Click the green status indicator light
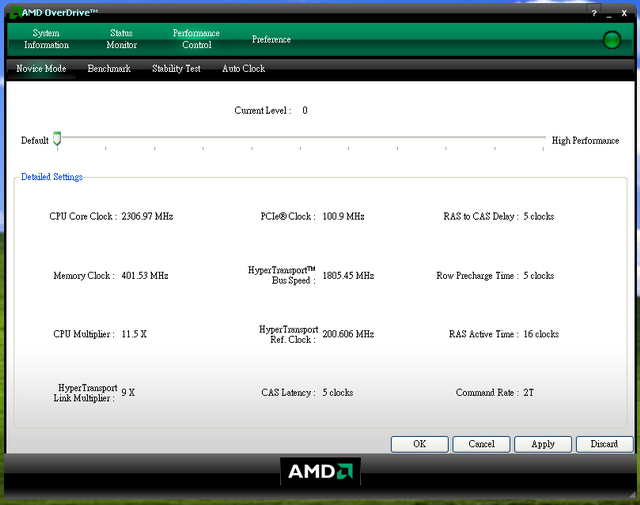The image size is (640, 505). point(611,40)
